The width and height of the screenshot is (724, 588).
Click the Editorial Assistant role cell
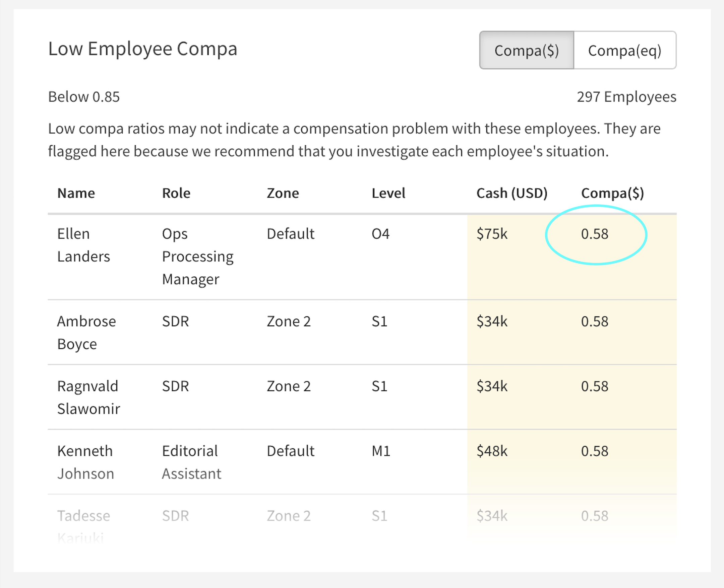tap(191, 462)
